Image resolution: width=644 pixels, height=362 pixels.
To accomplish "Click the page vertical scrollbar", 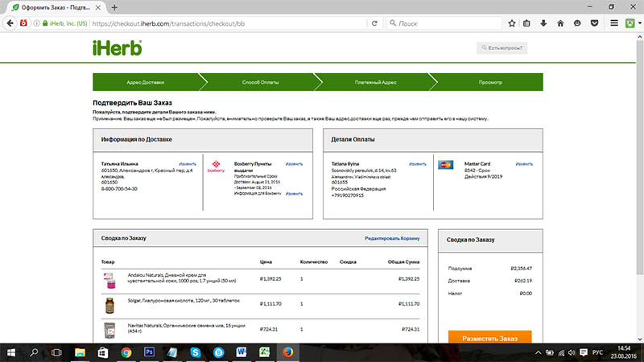I will [639, 158].
